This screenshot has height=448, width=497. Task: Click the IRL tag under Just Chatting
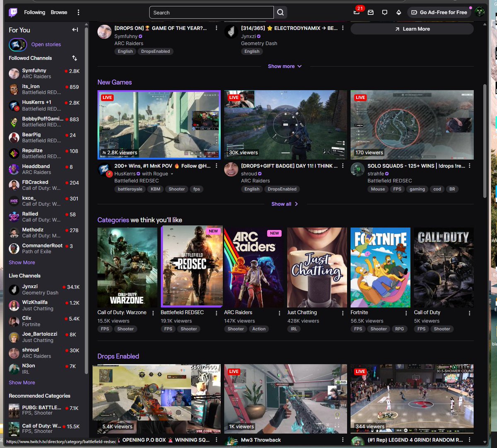[294, 329]
